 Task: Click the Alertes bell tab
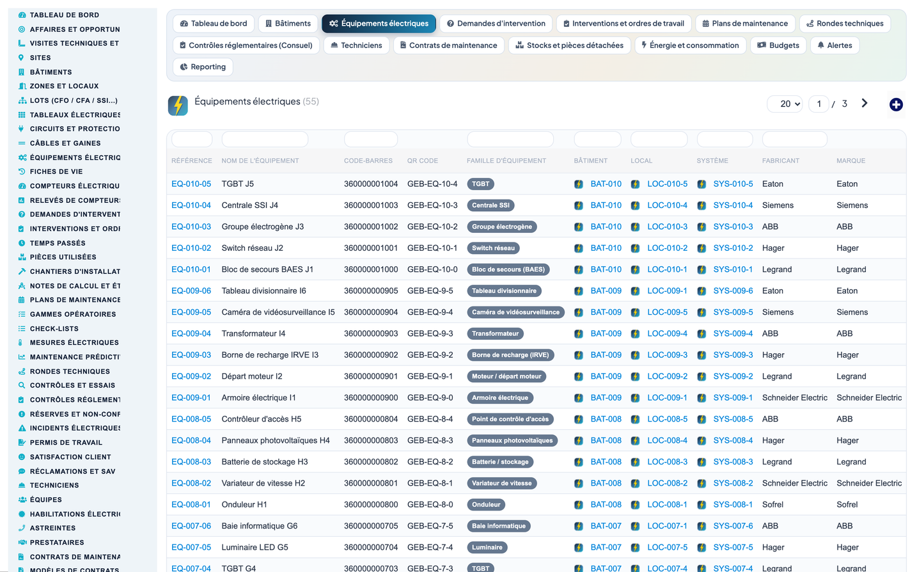point(834,45)
